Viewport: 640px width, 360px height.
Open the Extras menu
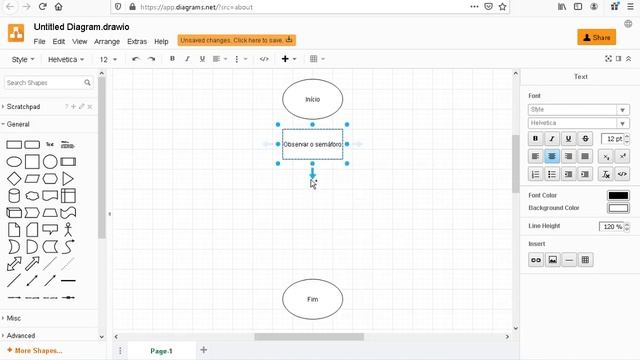137,42
